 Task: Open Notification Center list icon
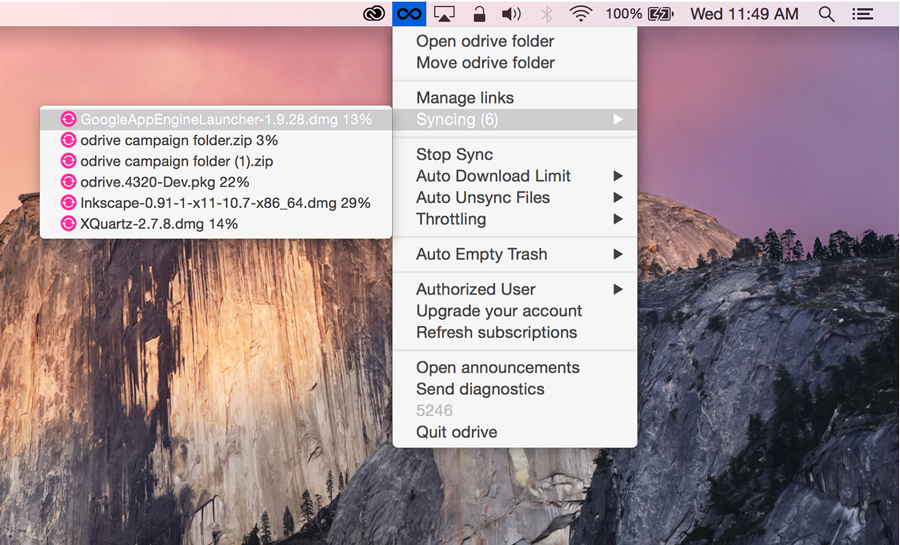[862, 14]
